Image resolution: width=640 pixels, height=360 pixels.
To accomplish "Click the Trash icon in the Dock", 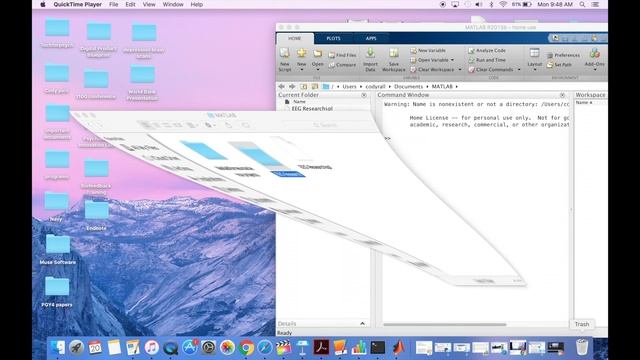I will pos(582,347).
